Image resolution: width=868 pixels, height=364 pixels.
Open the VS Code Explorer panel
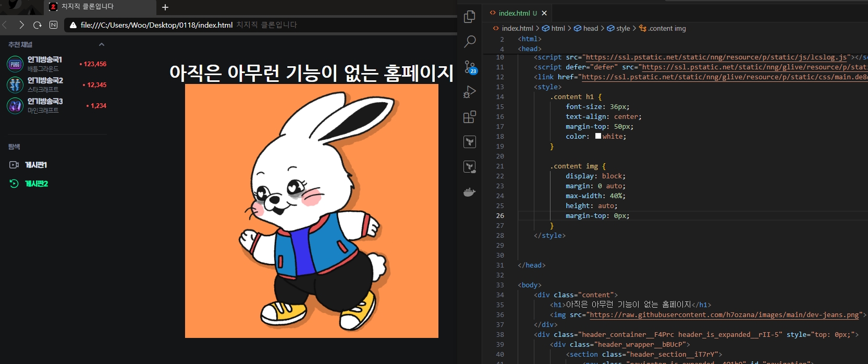point(470,17)
